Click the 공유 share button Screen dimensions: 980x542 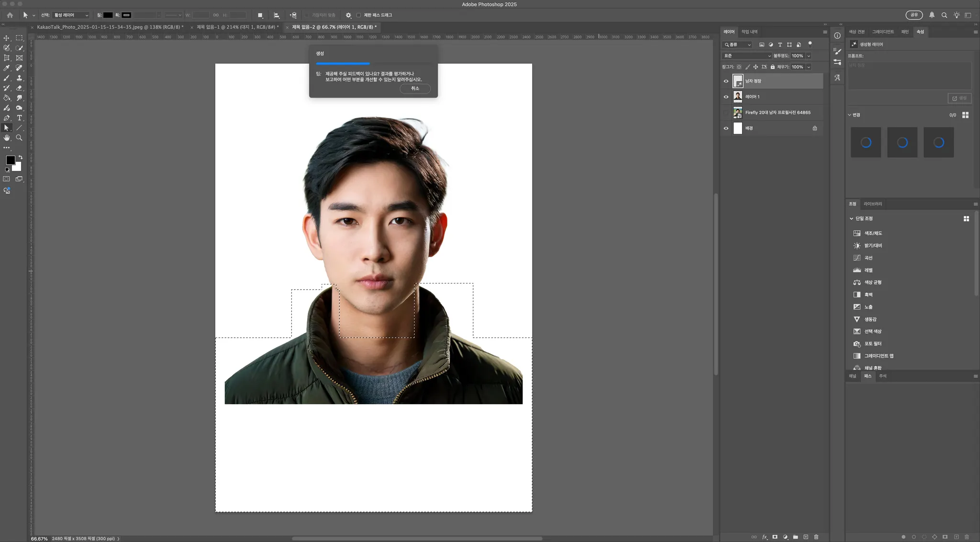pos(914,15)
